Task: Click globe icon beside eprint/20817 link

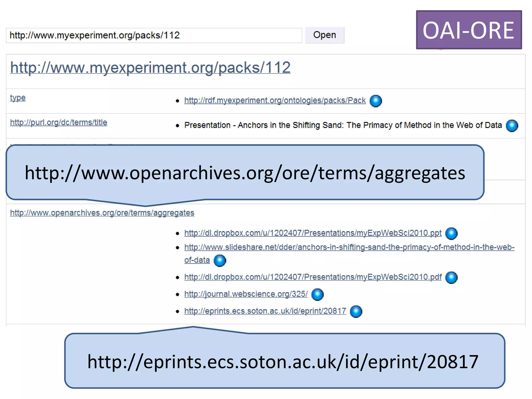Action: [x=356, y=311]
